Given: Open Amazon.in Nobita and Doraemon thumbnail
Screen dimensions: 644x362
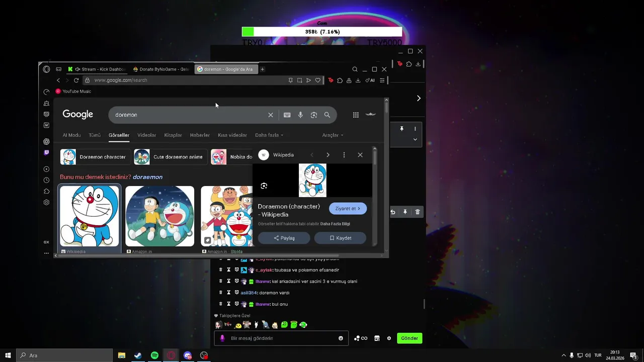Looking at the screenshot, I should 159,216.
